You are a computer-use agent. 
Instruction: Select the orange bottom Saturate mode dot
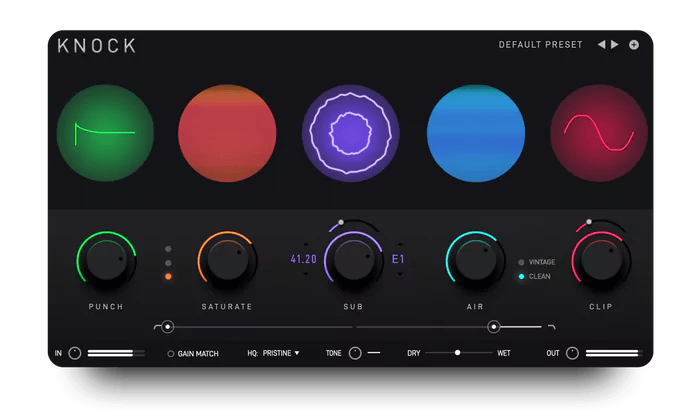(x=168, y=277)
